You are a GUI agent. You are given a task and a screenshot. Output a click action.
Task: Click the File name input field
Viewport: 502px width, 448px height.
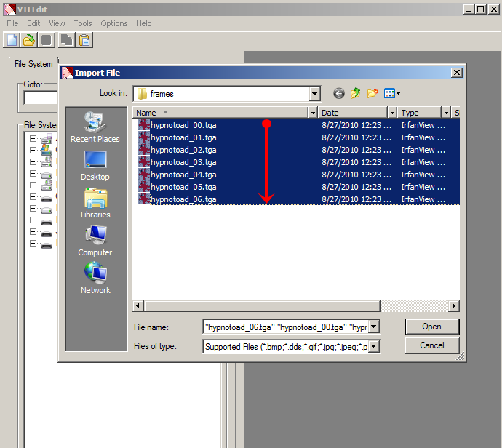286,327
